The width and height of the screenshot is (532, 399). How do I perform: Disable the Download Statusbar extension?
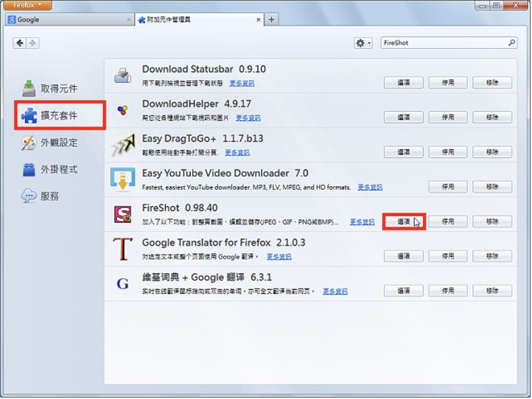tap(448, 82)
